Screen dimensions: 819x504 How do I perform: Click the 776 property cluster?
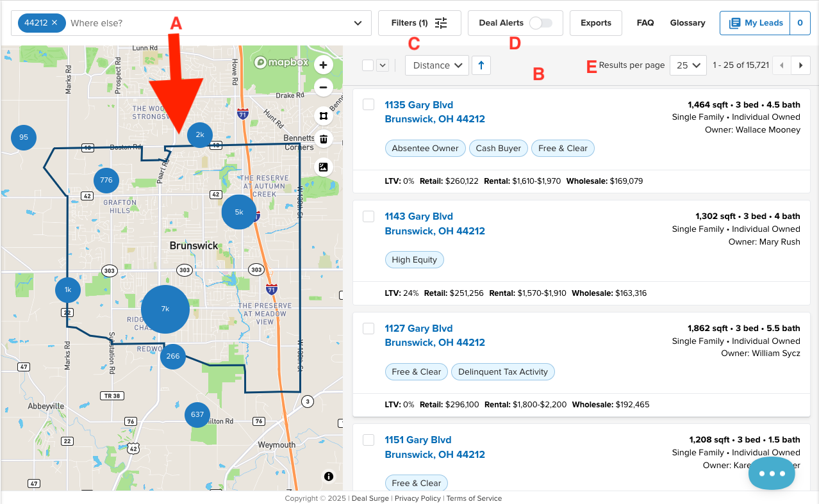pos(106,180)
